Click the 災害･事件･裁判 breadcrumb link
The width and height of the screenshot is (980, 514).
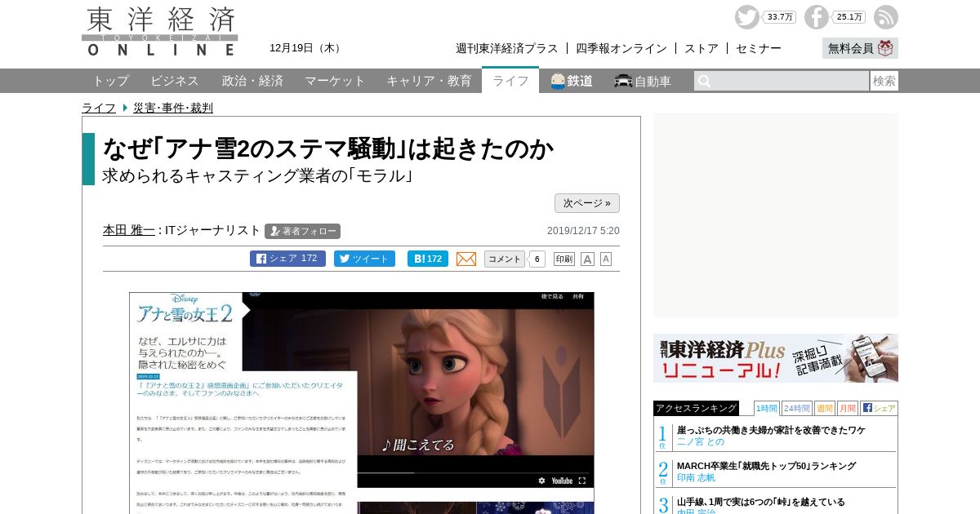click(x=173, y=108)
